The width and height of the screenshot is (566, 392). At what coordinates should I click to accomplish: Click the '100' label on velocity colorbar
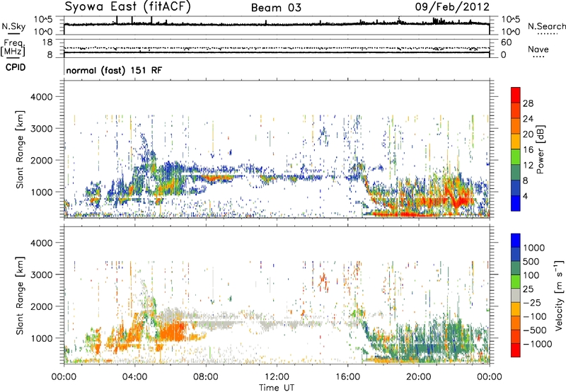pos(531,275)
